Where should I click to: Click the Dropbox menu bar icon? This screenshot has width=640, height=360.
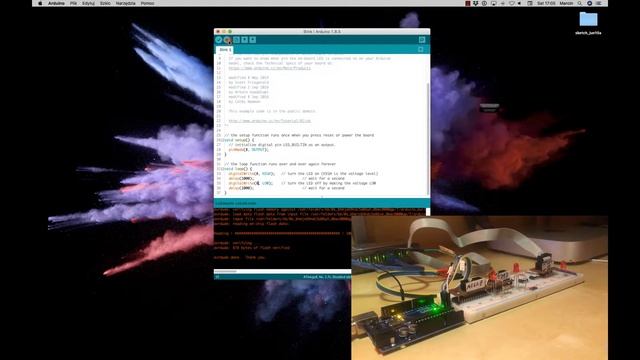(x=476, y=3)
